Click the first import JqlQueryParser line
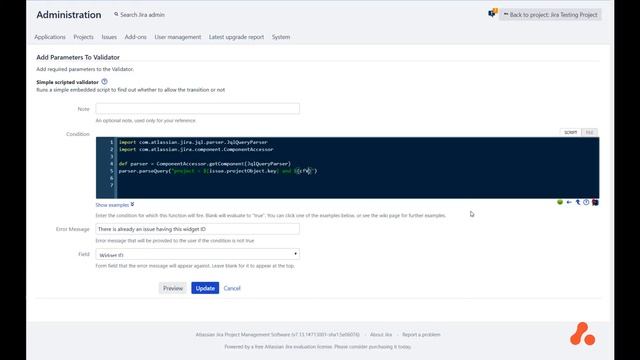 tap(193, 142)
